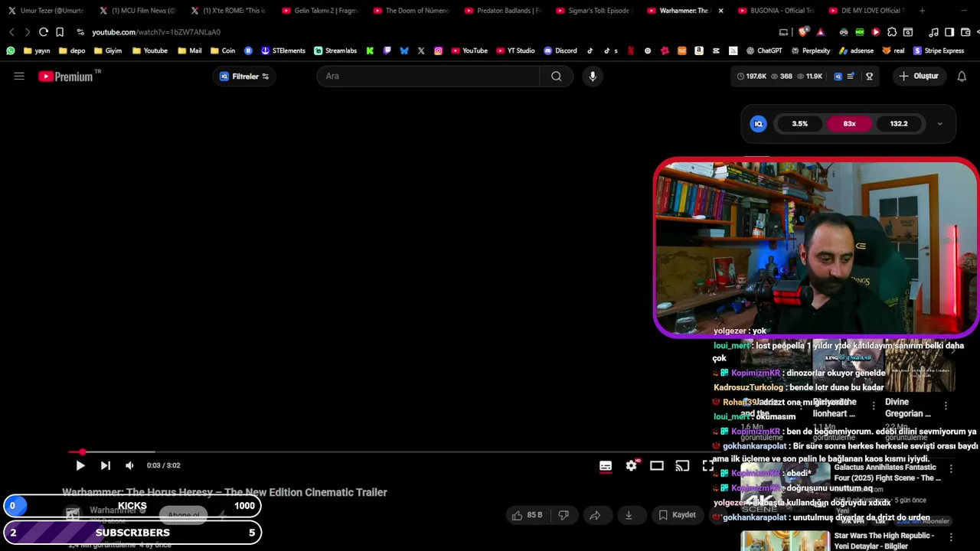Viewport: 980px width, 551px height.
Task: Expand the vidIQ score panel chevron
Action: 939,124
